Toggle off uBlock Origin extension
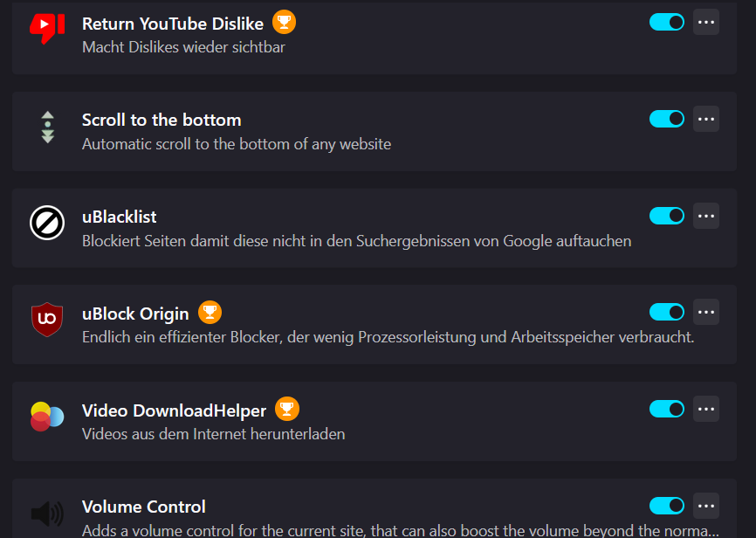Viewport: 756px width, 538px height. (667, 312)
